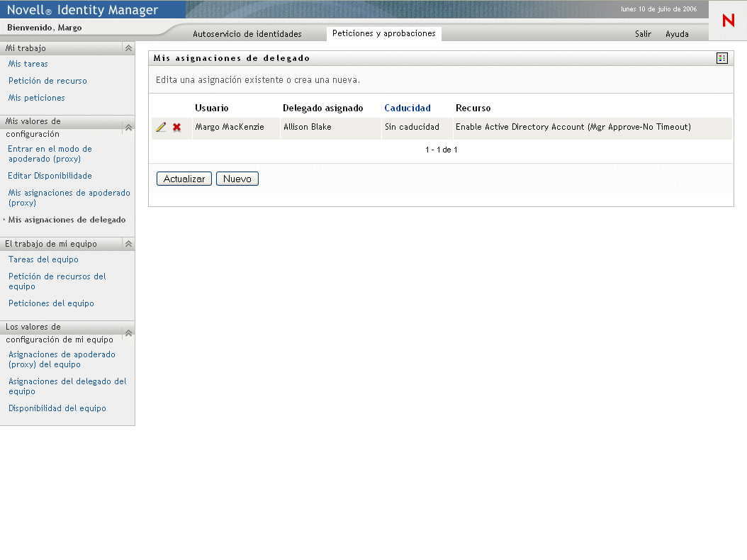Open Peticiones del equipo
This screenshot has height=560, width=747.
51,303
